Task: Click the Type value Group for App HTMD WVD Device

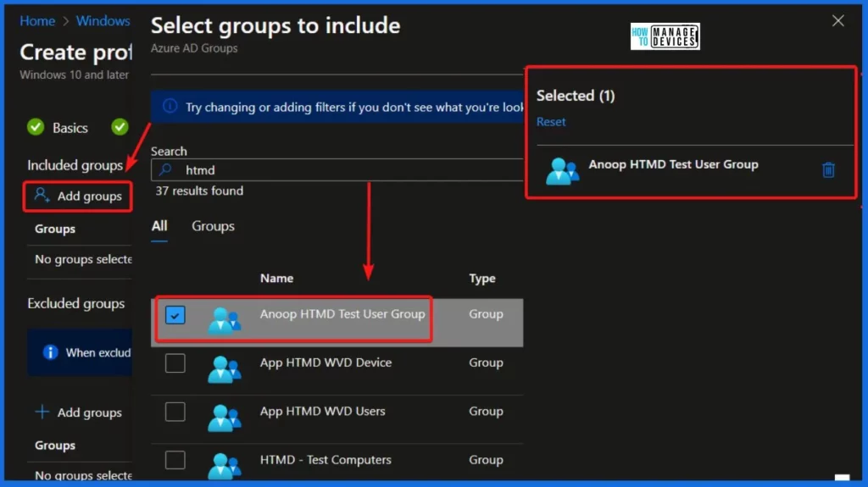Action: (x=486, y=362)
